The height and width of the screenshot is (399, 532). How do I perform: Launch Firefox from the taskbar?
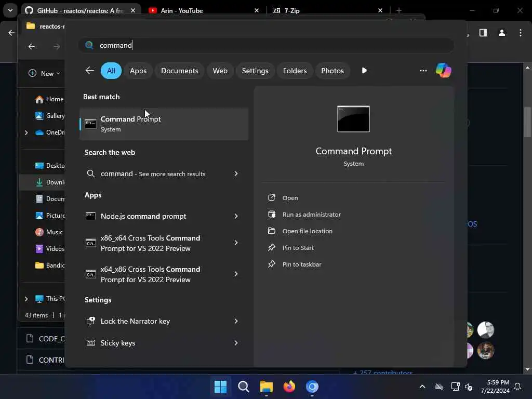click(x=289, y=387)
